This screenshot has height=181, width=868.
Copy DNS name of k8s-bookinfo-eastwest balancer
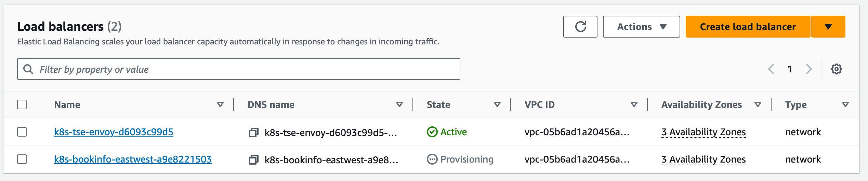click(x=253, y=159)
